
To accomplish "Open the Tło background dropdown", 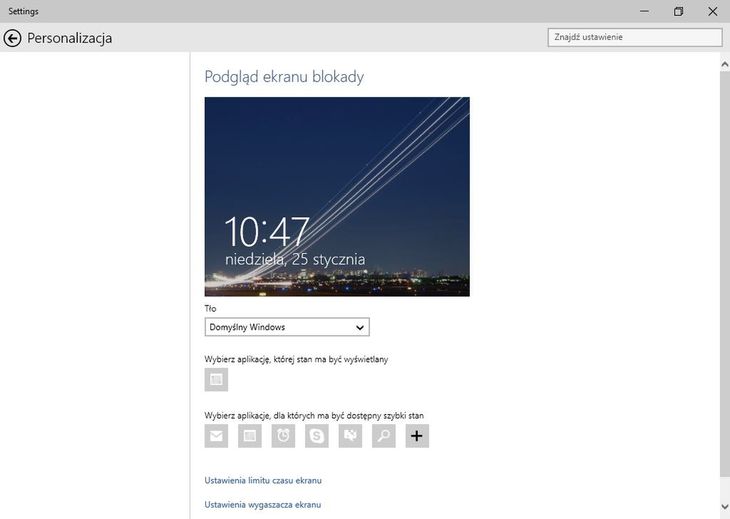I will [286, 327].
